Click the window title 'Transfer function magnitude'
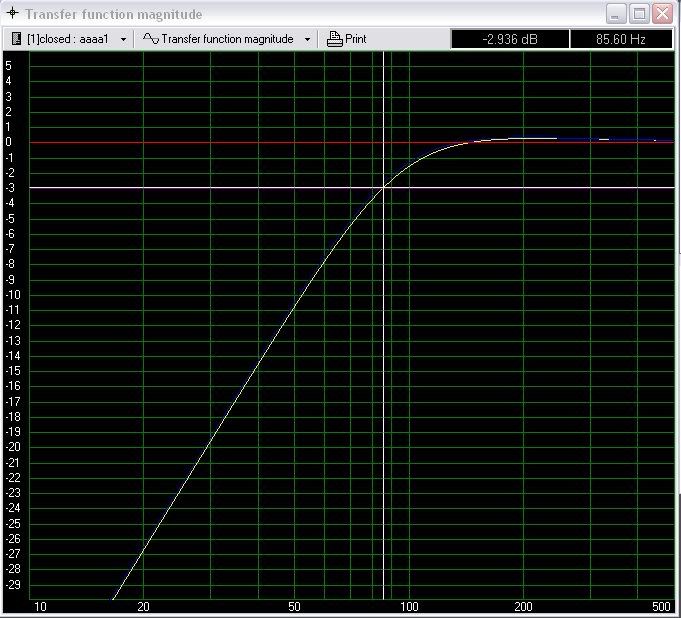This screenshot has height=618, width=681. coord(113,14)
